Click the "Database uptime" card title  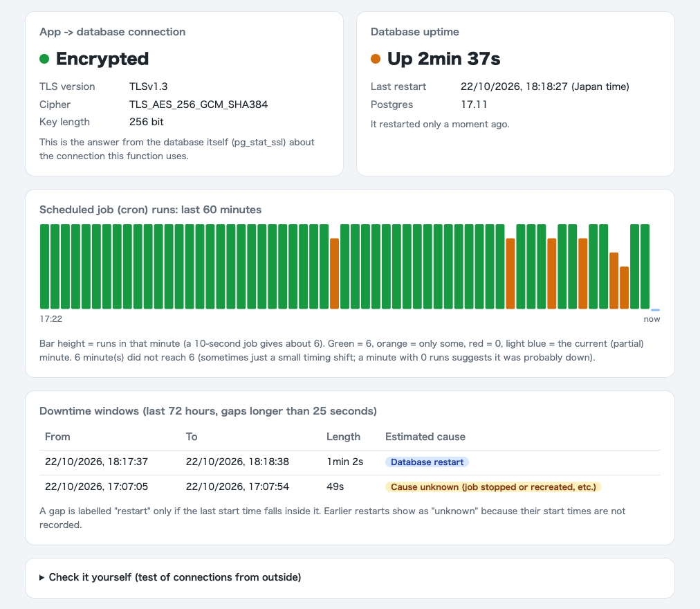point(415,32)
